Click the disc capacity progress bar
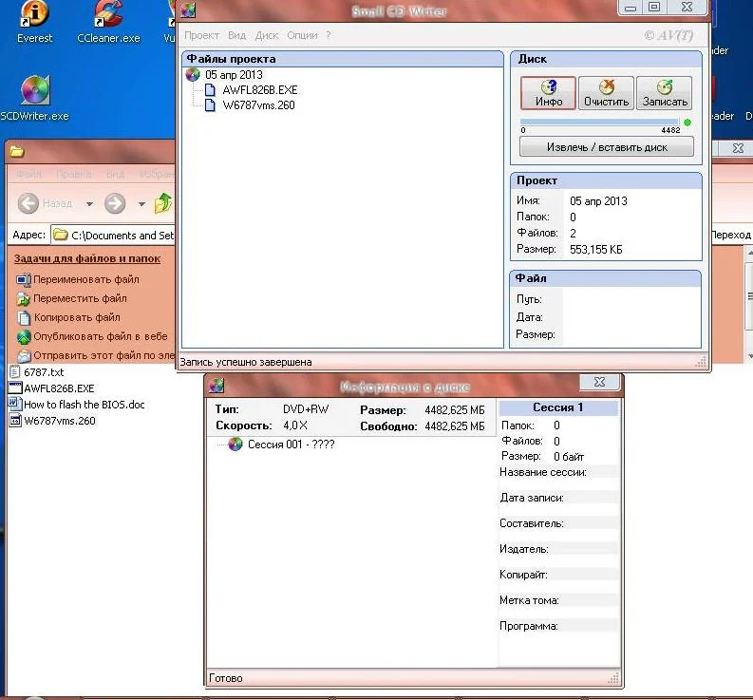The image size is (753, 700). [599, 122]
